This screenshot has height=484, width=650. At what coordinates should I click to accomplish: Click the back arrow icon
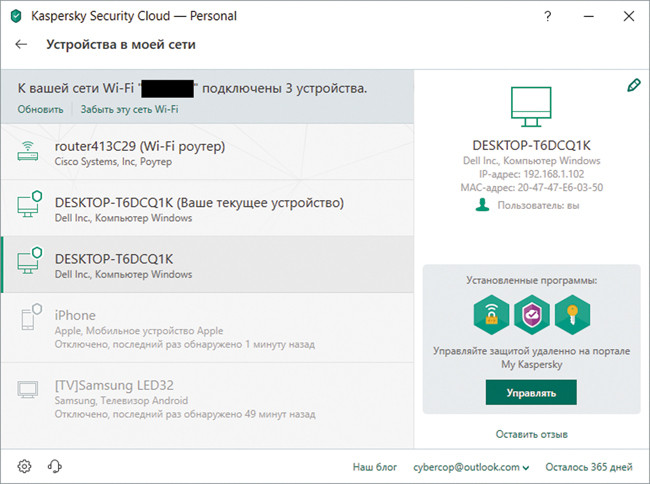[x=22, y=45]
